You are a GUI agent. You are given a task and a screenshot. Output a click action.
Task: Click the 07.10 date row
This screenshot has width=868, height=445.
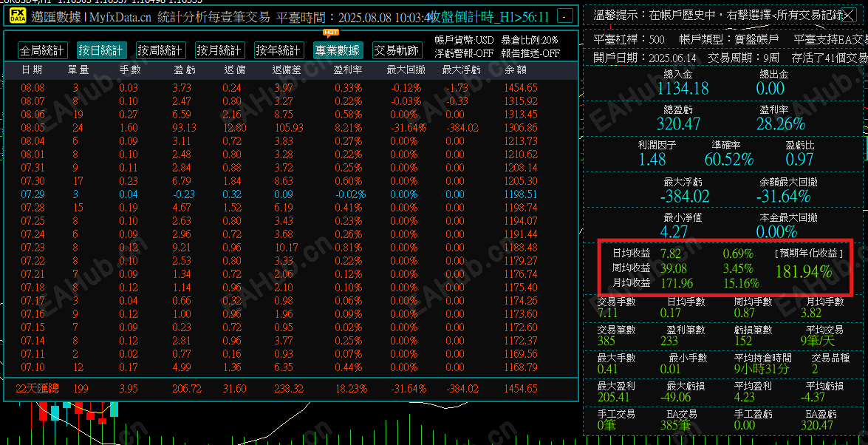pos(290,367)
